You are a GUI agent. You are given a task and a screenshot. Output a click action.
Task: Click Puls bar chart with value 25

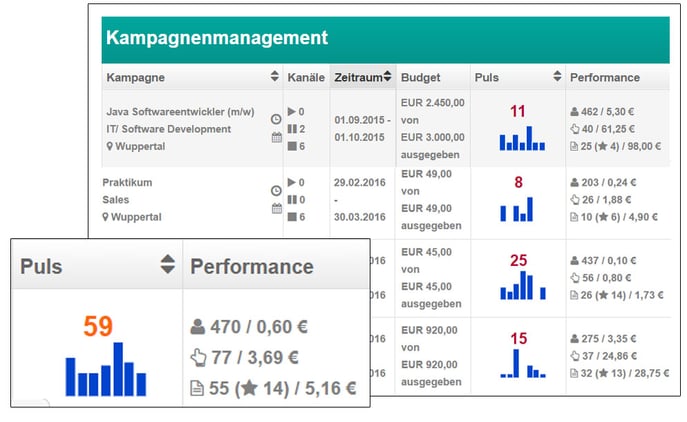[523, 285]
